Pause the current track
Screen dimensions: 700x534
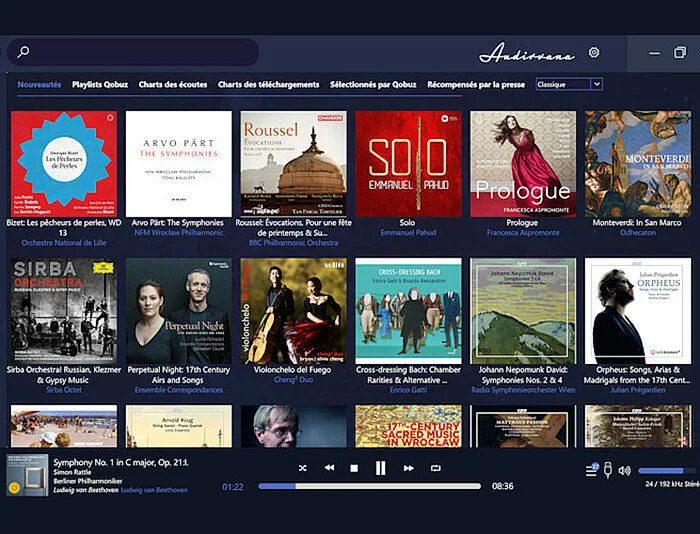pos(380,468)
